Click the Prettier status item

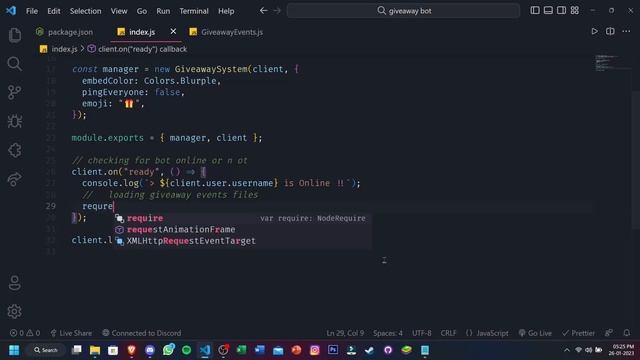pyautogui.click(x=578, y=333)
